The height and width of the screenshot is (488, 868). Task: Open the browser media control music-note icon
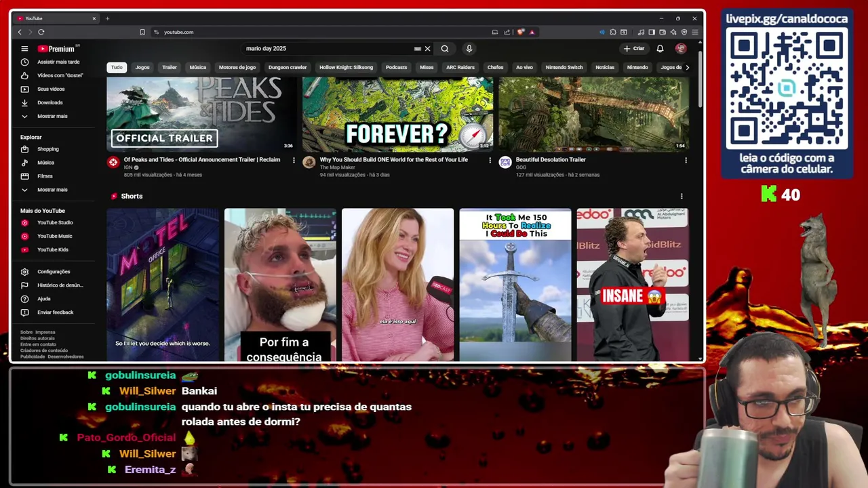click(641, 32)
